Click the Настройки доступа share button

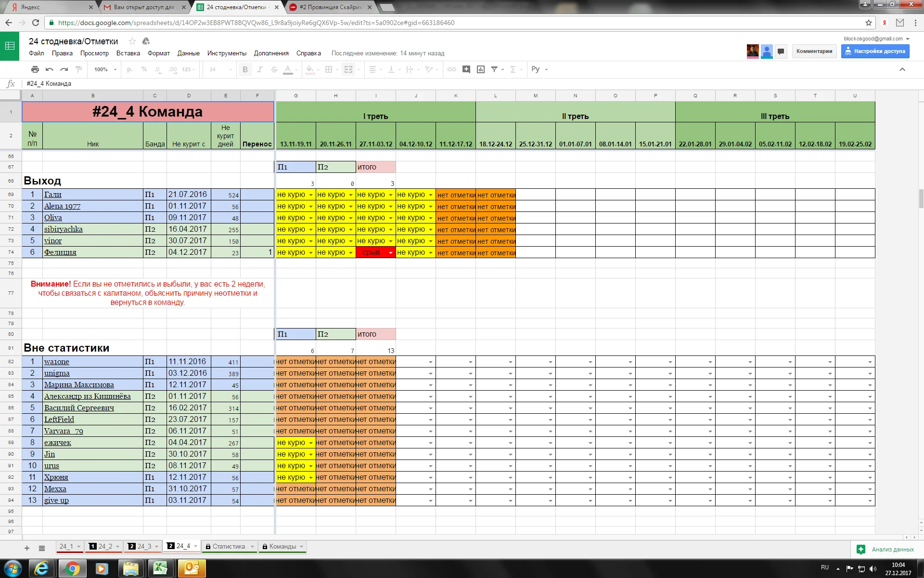pyautogui.click(x=875, y=51)
